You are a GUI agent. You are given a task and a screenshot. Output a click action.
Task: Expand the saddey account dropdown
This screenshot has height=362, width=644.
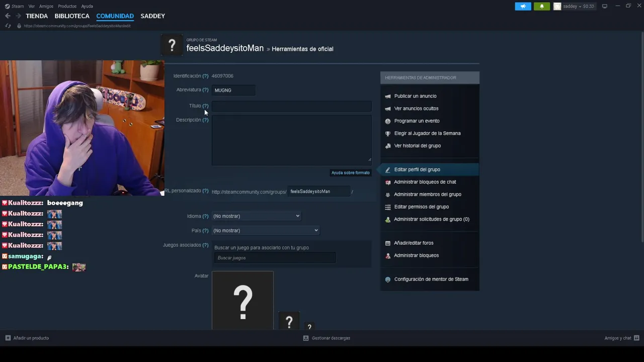(579, 6)
